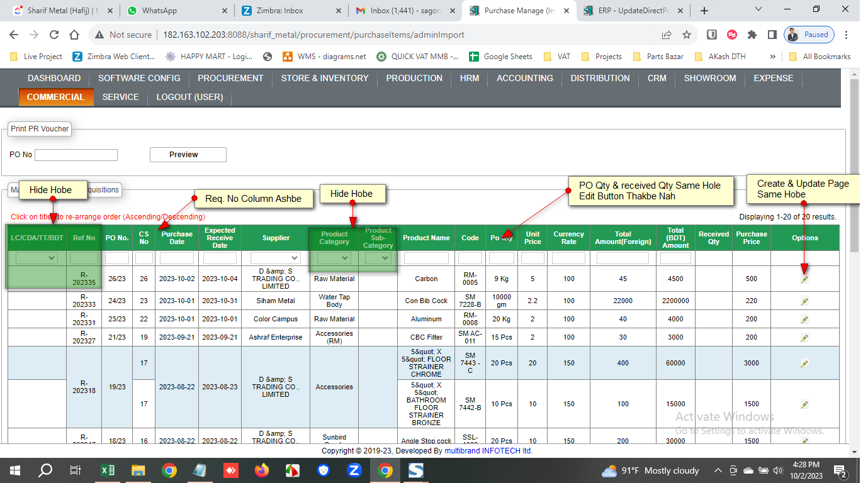Screen dimensions: 868x483
Task: Open Excel from the Windows taskbar
Action: coord(108,470)
